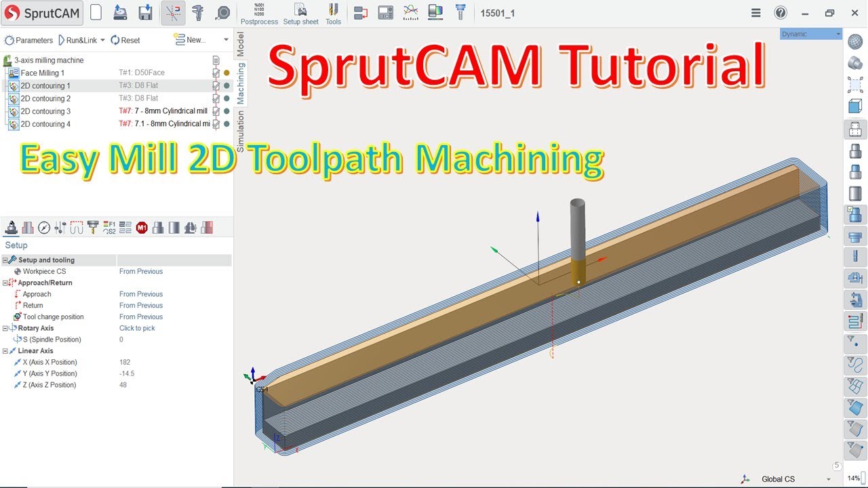This screenshot has width=868, height=488.
Task: Collapse the Linear Axis group
Action: point(5,351)
